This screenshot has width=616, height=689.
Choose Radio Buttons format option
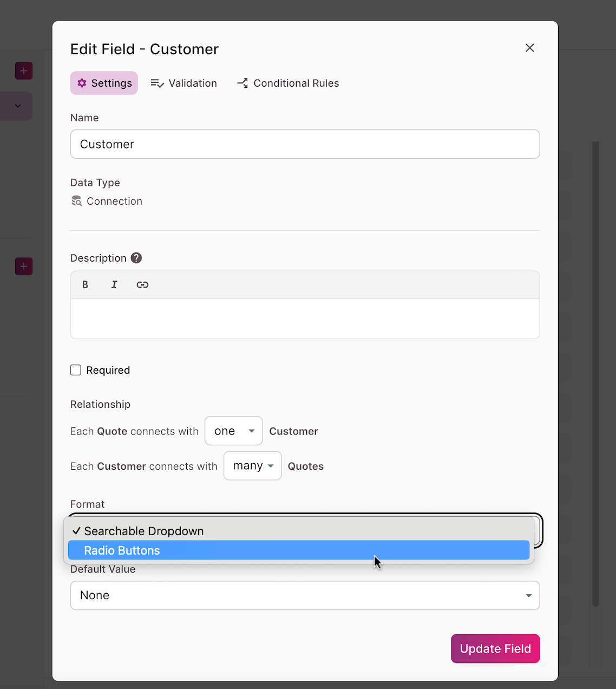(x=298, y=550)
